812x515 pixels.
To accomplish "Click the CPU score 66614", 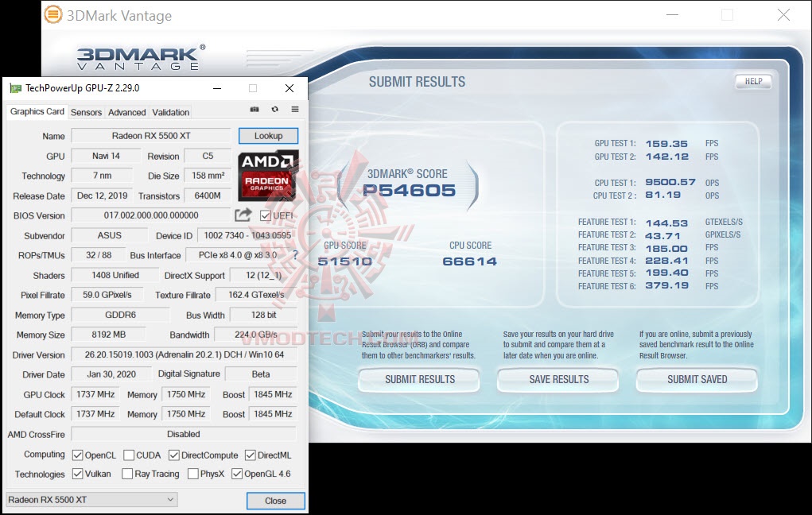I will coord(470,261).
